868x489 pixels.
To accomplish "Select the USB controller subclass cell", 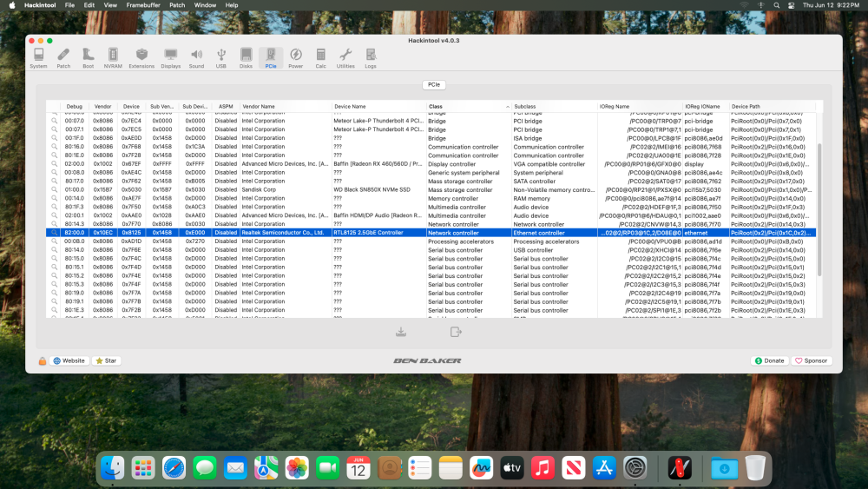I will 555,250.
